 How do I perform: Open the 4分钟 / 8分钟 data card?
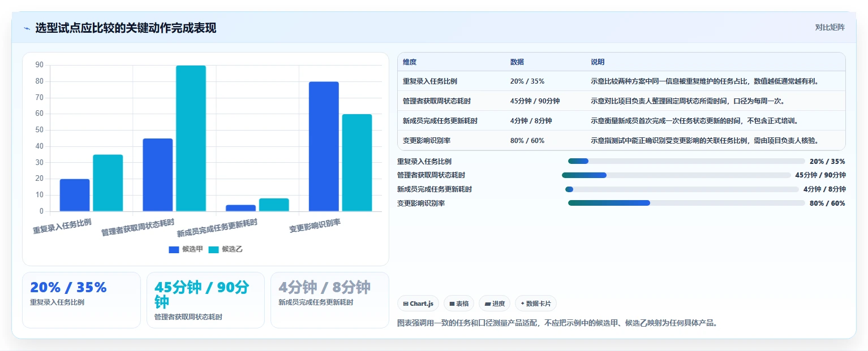[x=330, y=300]
